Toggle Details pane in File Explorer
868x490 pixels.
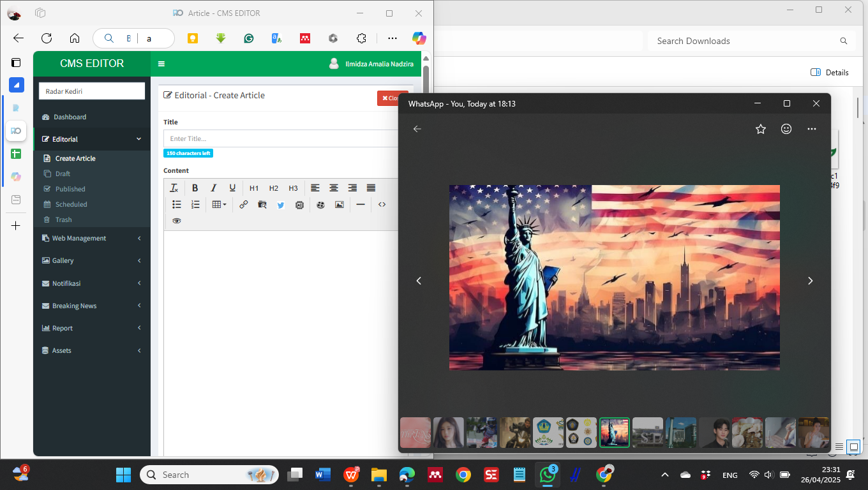click(830, 72)
